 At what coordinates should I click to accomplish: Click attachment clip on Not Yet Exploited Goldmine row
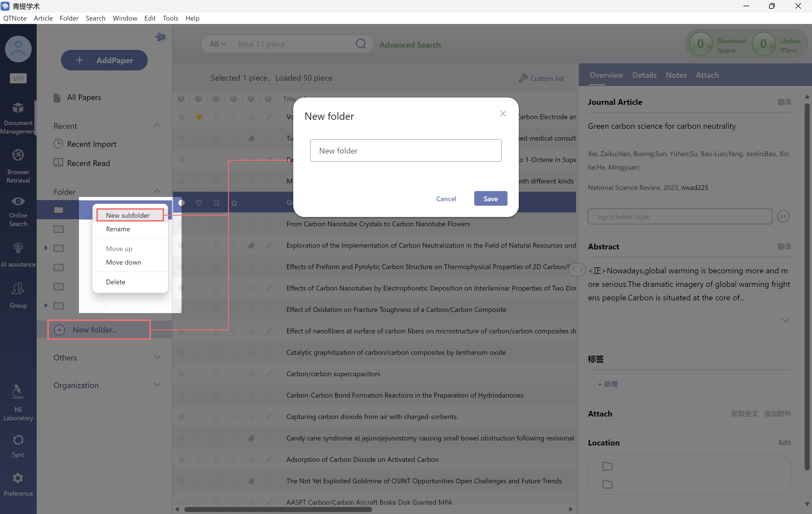point(251,481)
